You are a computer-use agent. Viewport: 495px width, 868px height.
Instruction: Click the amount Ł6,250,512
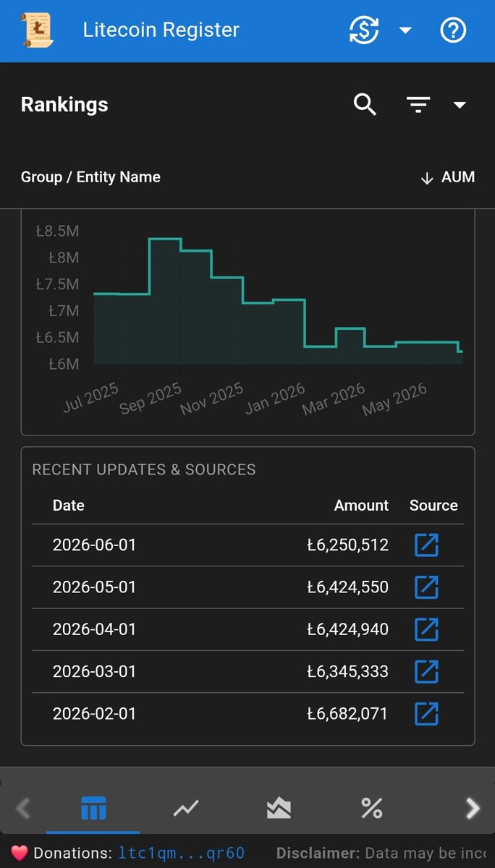coord(348,545)
